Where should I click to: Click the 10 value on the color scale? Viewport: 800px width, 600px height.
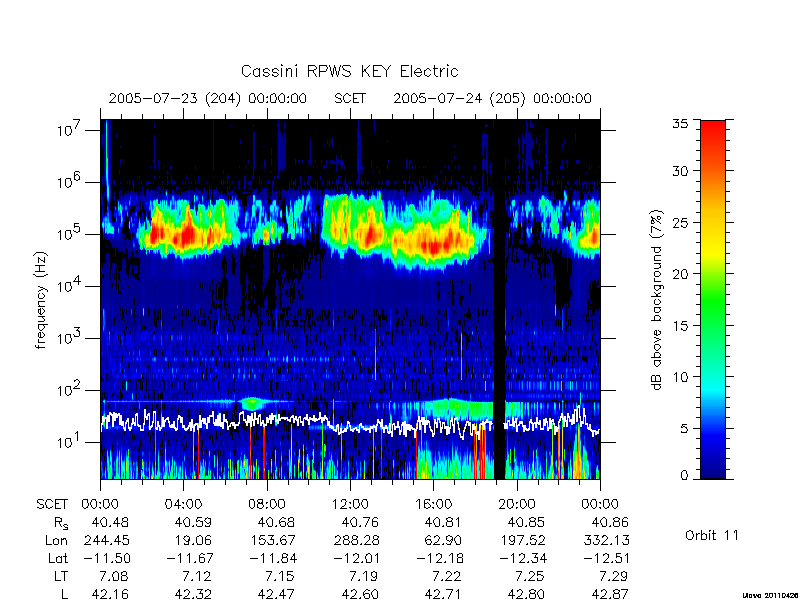click(681, 377)
